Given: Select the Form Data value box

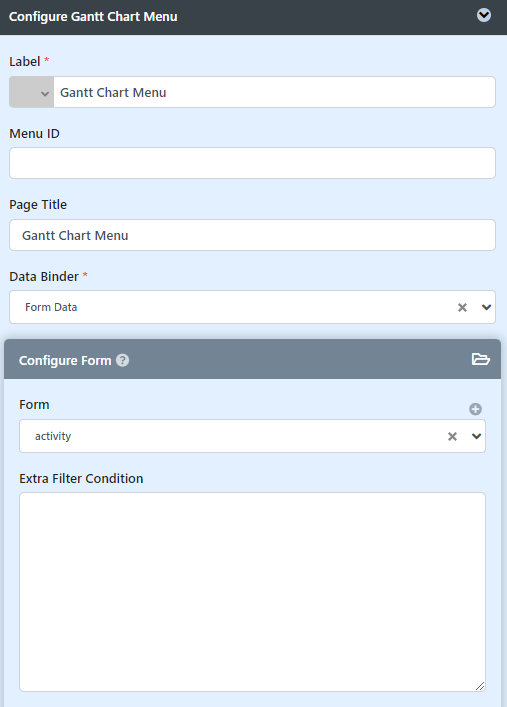Looking at the screenshot, I should [x=253, y=308].
